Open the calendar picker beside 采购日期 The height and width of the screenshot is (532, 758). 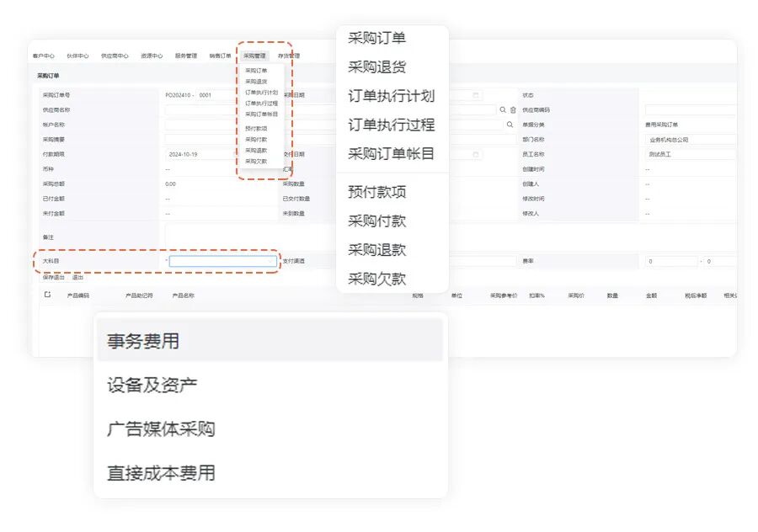pyautogui.click(x=476, y=95)
